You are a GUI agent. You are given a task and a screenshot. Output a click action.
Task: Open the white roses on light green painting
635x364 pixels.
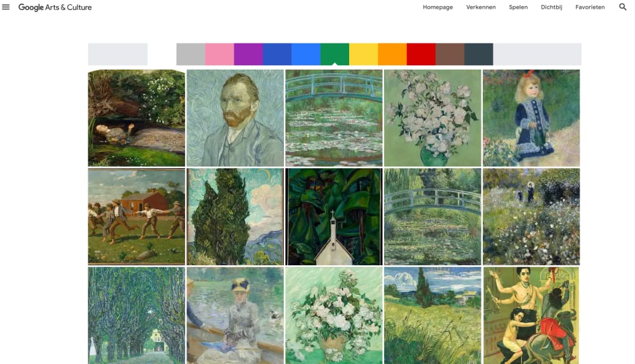(x=334, y=316)
